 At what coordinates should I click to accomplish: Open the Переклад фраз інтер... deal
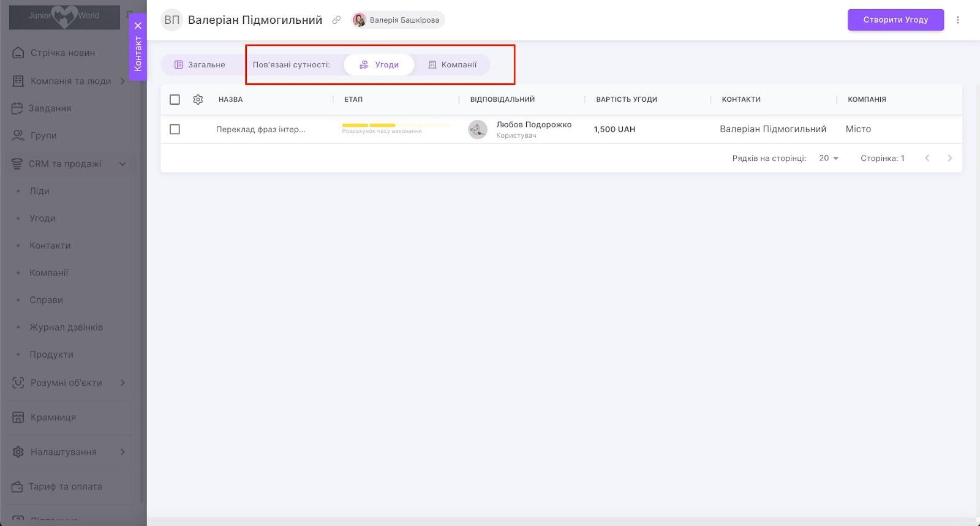click(x=261, y=129)
